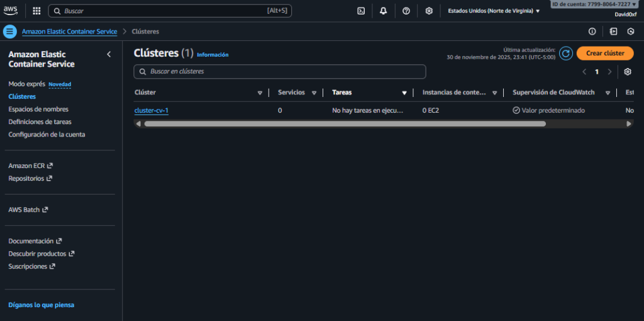Open table preferences gear icon
The image size is (644, 321).
(627, 72)
